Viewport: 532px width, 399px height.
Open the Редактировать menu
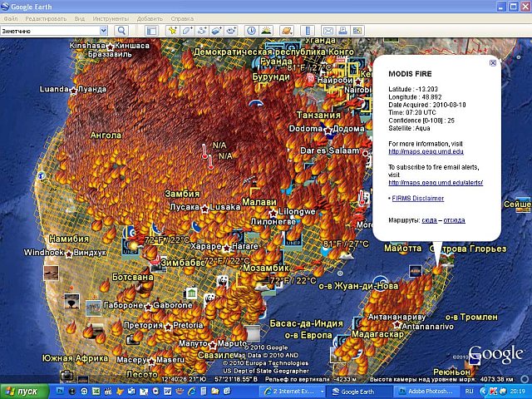coord(46,18)
